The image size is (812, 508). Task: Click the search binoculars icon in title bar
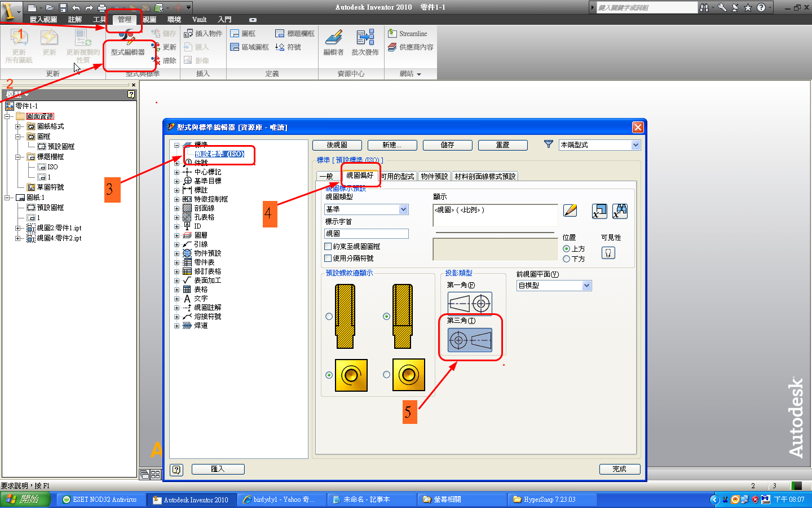[x=704, y=7]
